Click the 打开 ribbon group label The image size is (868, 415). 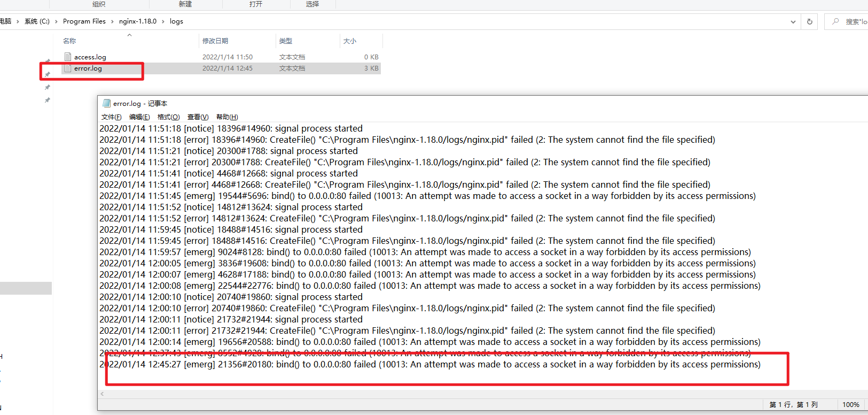coord(256,4)
